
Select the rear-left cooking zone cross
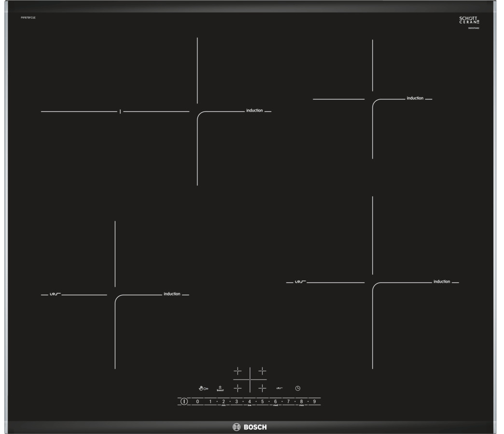tap(238, 371)
